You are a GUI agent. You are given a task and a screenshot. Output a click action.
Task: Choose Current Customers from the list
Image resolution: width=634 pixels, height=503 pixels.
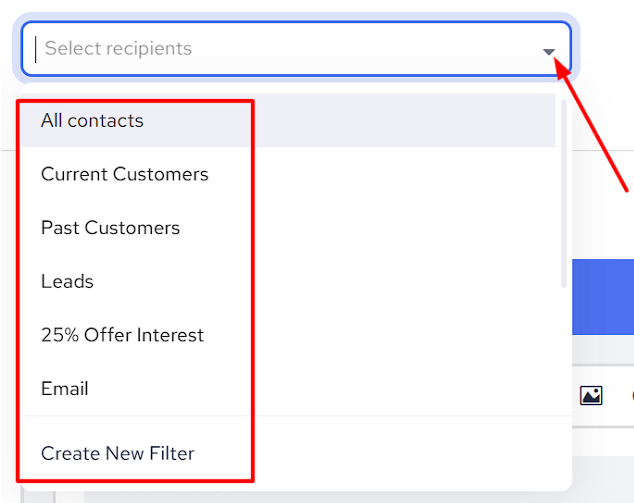(x=125, y=174)
